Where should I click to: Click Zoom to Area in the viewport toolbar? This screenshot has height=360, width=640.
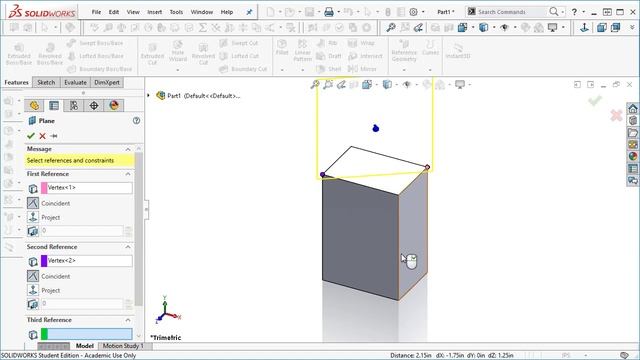(x=328, y=84)
